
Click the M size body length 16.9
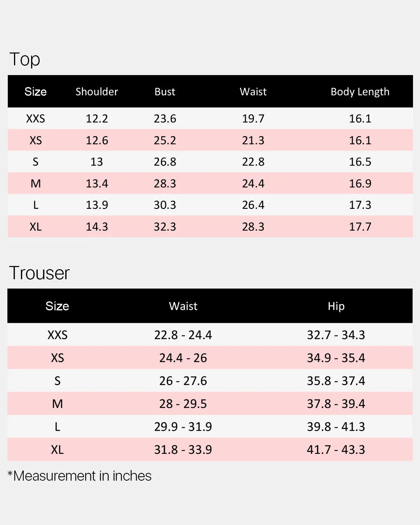coord(360,184)
